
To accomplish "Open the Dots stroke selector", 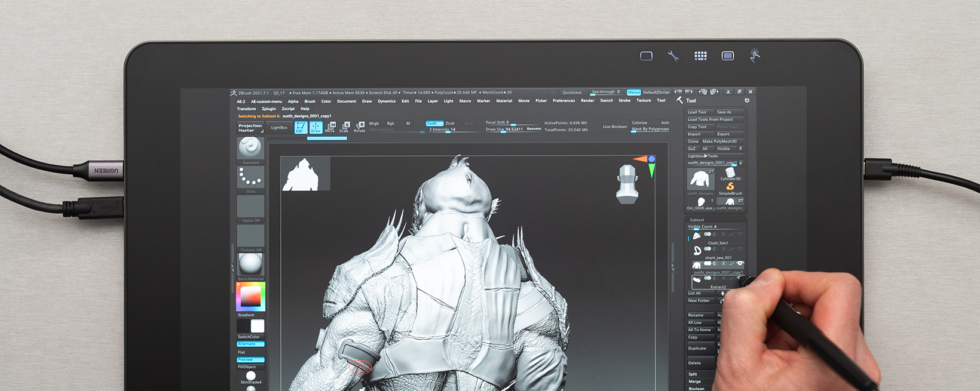I will tap(250, 177).
